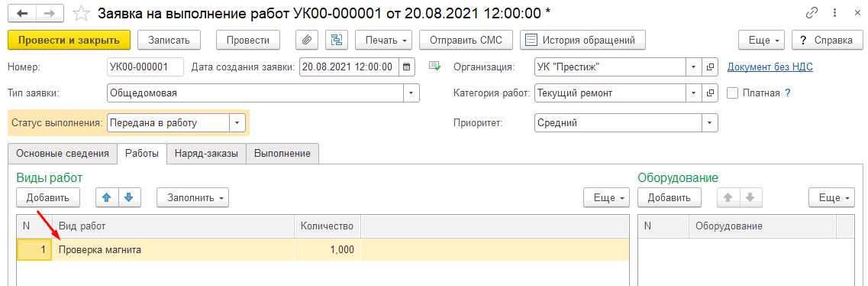Move work row up with blue arrow
This screenshot has height=286, width=868.
click(x=108, y=197)
